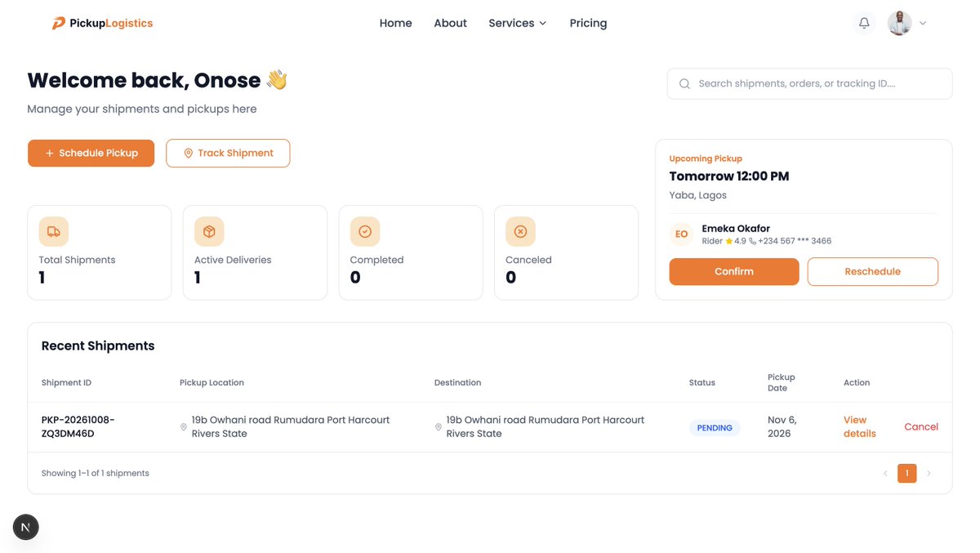
Task: Click the pickup location pin icon
Action: point(184,427)
